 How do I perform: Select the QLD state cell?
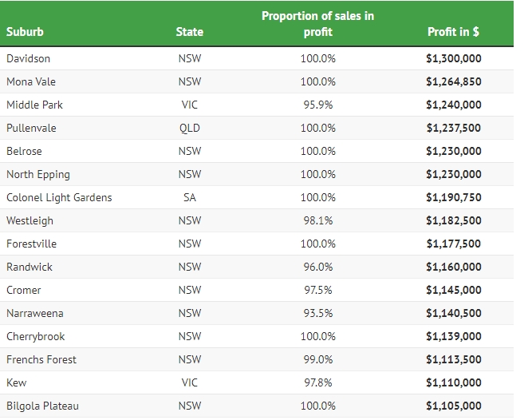point(190,128)
